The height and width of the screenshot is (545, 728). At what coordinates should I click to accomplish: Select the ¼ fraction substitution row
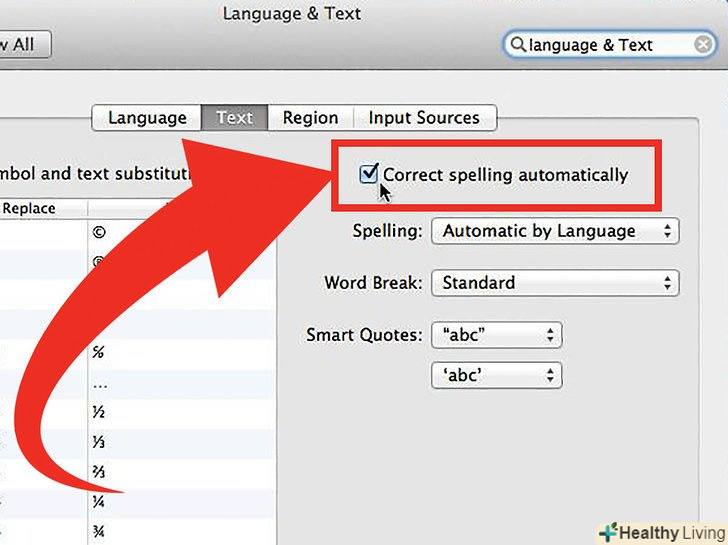pyautogui.click(x=99, y=502)
